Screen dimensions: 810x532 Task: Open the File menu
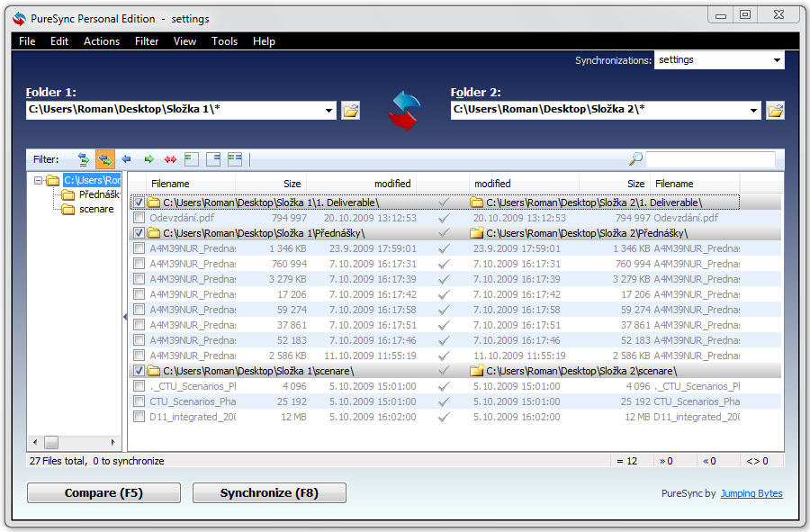click(x=27, y=41)
